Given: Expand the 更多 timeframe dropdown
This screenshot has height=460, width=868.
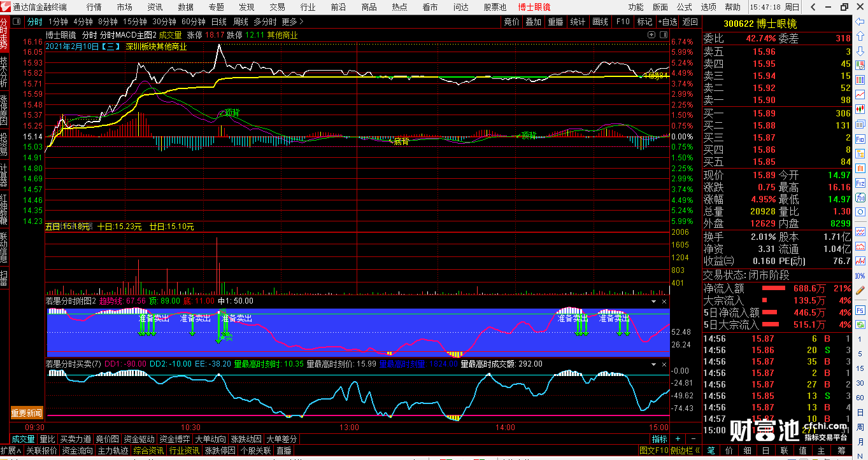Looking at the screenshot, I should [x=293, y=22].
